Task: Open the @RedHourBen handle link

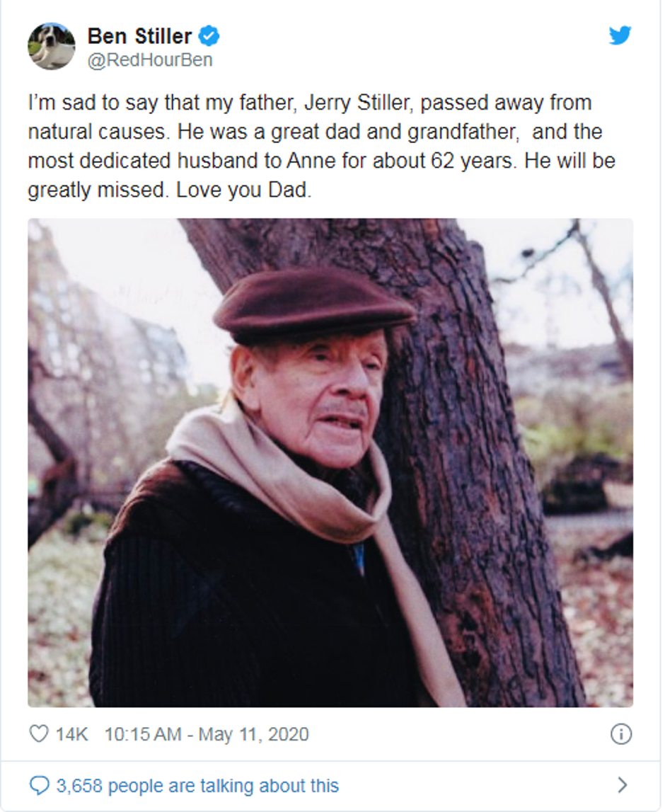Action: 149,60
